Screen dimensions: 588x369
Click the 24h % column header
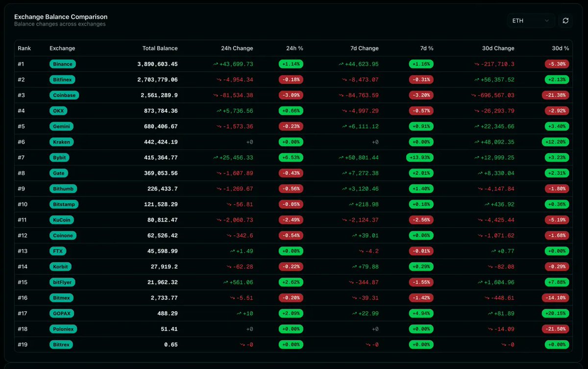point(294,49)
